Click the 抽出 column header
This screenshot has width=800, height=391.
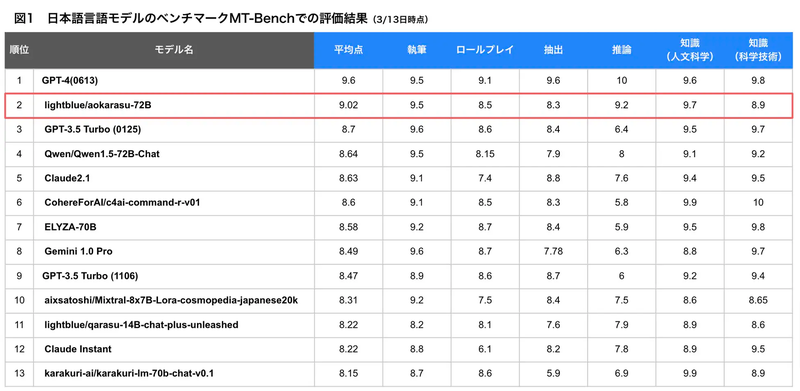click(x=553, y=50)
